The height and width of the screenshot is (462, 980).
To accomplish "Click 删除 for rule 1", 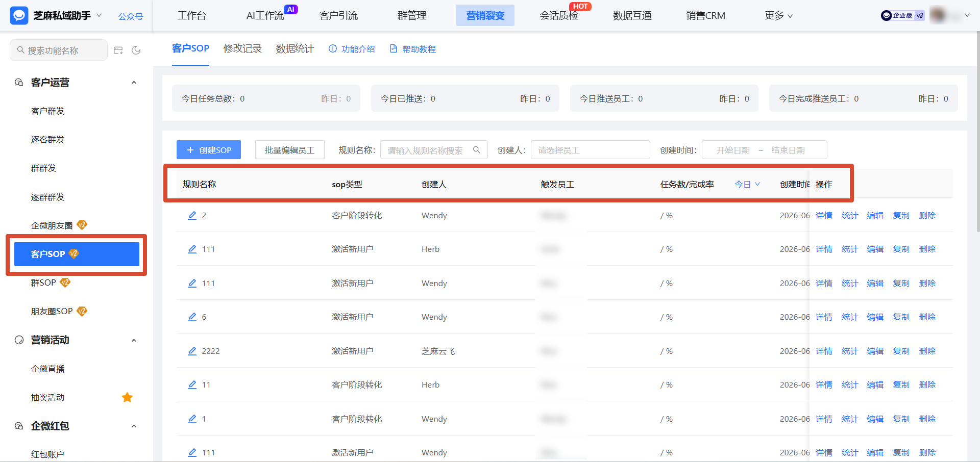I will (x=927, y=419).
